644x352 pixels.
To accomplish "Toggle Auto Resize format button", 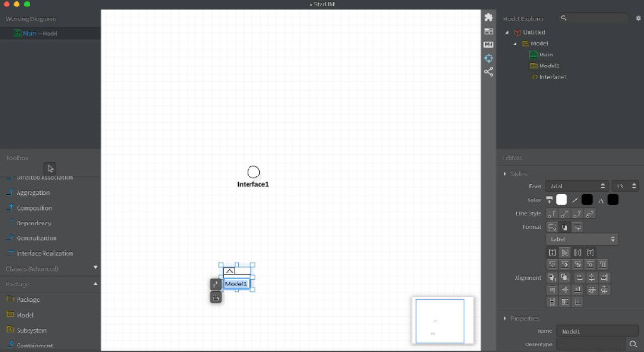I will [553, 226].
